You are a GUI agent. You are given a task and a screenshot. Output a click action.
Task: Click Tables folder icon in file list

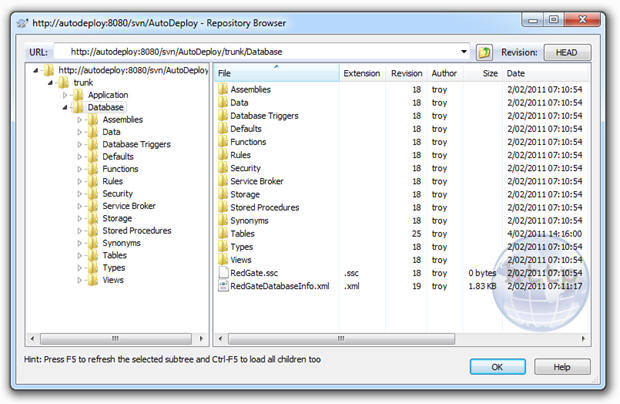coord(223,234)
